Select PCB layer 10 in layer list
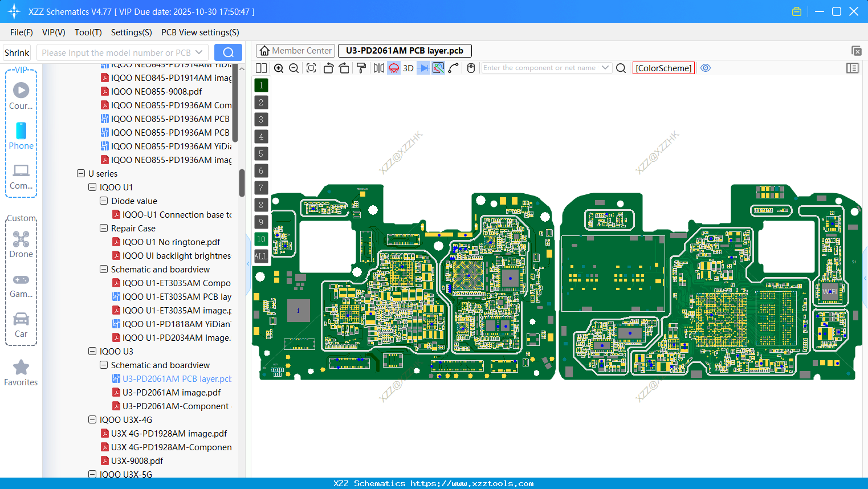Image resolution: width=868 pixels, height=489 pixels. [x=261, y=239]
